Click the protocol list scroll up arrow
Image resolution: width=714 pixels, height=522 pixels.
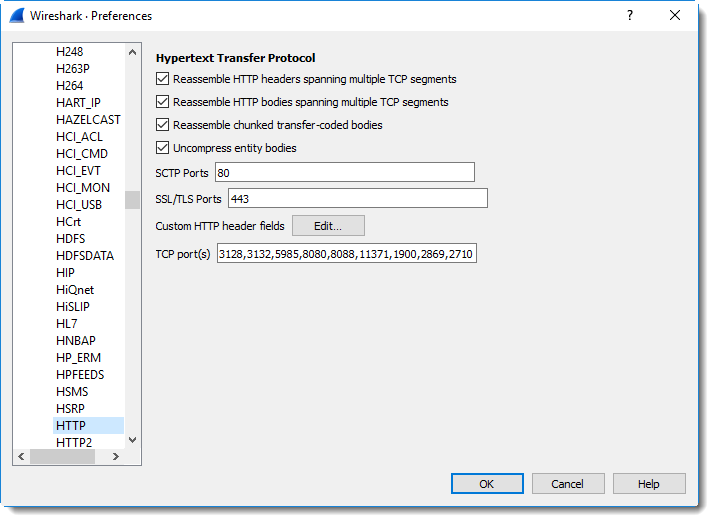pyautogui.click(x=133, y=52)
